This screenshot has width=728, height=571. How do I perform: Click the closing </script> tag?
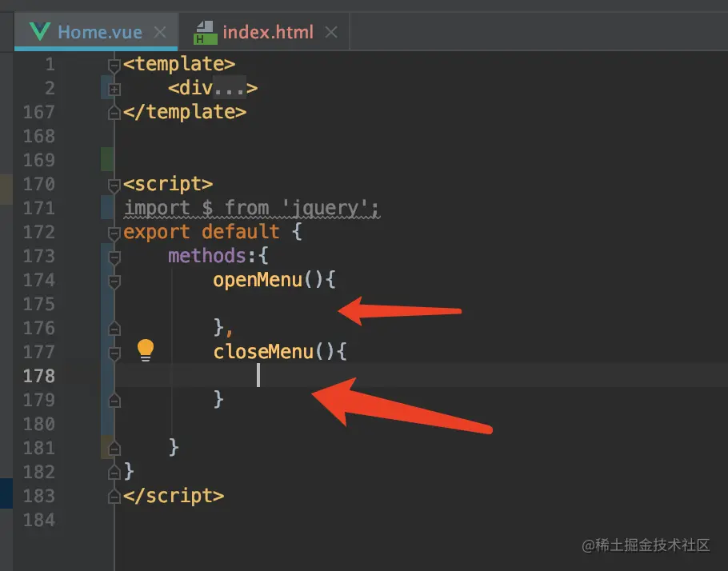click(x=174, y=496)
